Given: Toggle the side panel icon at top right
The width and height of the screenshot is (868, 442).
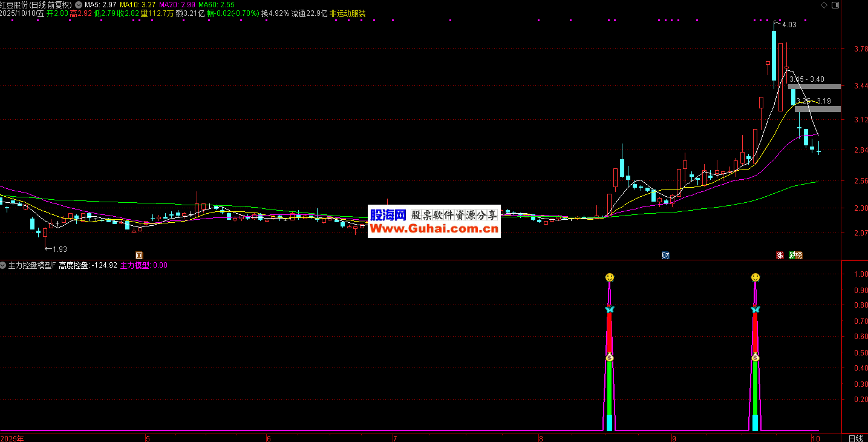Looking at the screenshot, I should pyautogui.click(x=835, y=4).
